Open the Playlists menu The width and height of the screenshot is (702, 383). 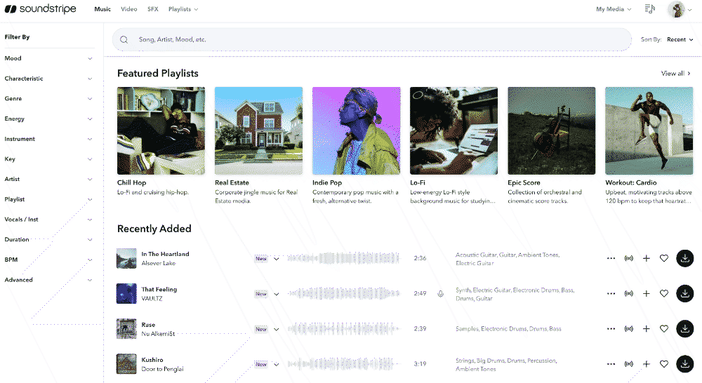(x=183, y=9)
